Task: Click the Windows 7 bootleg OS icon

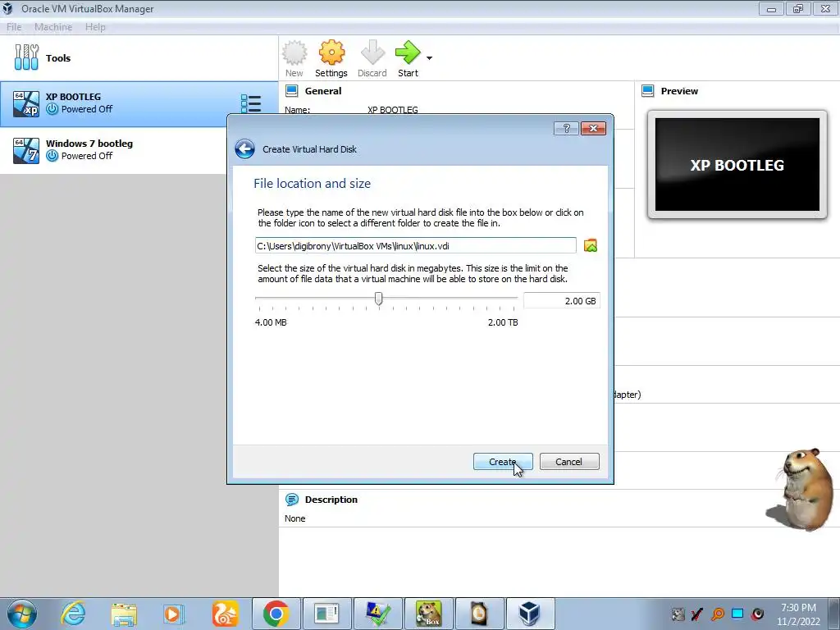Action: [x=26, y=151]
